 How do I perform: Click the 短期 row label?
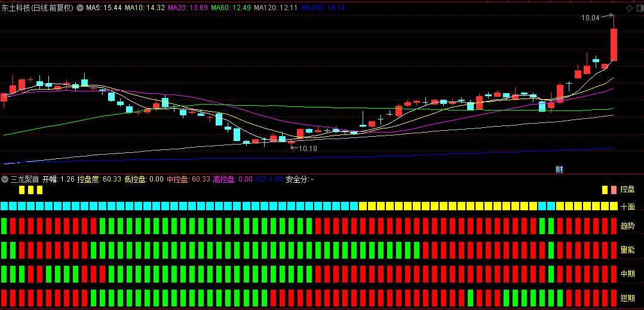[x=627, y=297]
